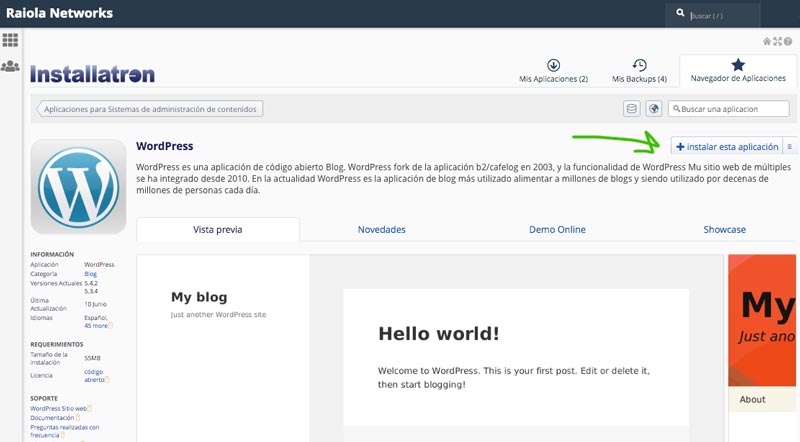
Task: Open the Mis Aplicaciones (2) tab
Action: tap(554, 71)
